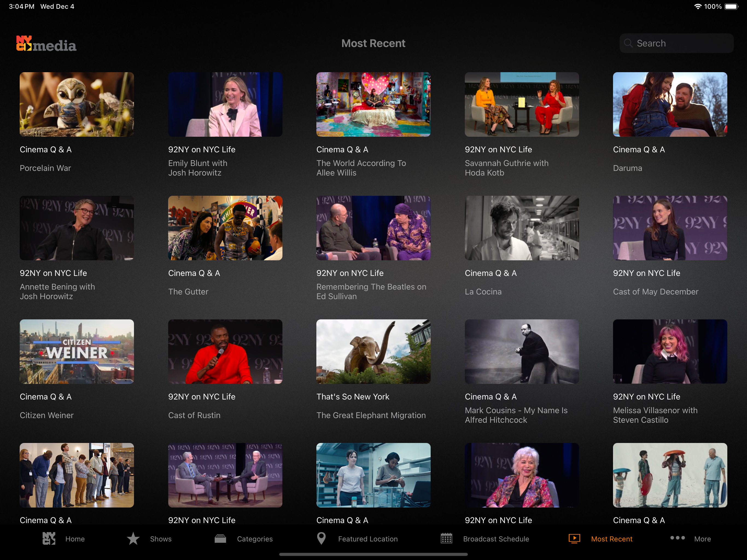Open Savannah Guthrie with Hoda Kotb thumbnail
The width and height of the screenshot is (747, 560).
522,104
